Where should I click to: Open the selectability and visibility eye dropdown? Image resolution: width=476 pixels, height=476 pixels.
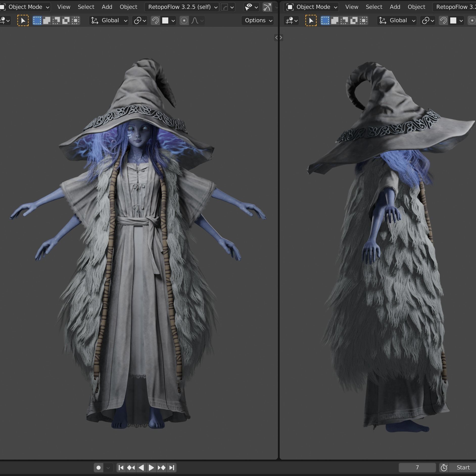click(251, 7)
